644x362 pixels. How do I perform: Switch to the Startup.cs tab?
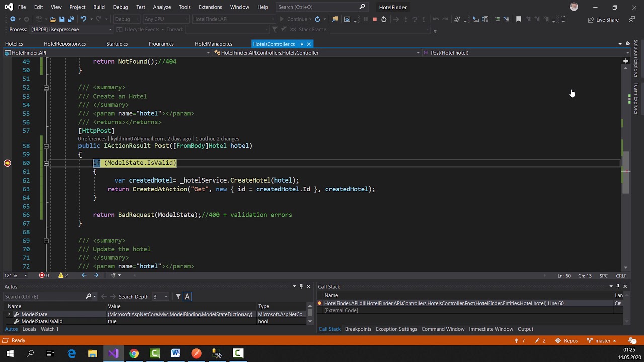click(x=117, y=44)
